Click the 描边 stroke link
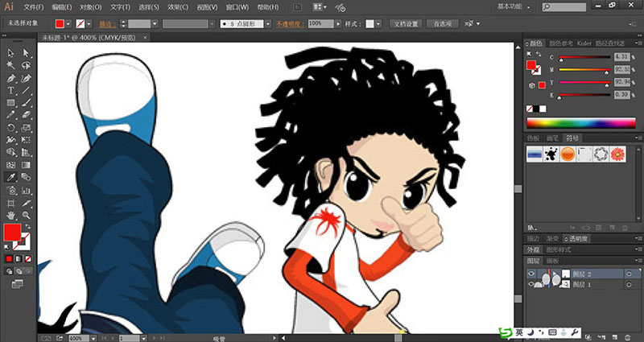Screen dimensions: 644x342 (107, 24)
